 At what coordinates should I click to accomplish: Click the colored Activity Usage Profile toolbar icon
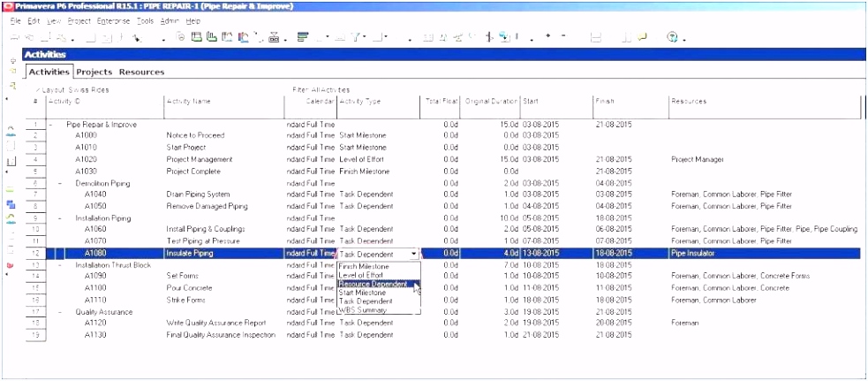244,37
